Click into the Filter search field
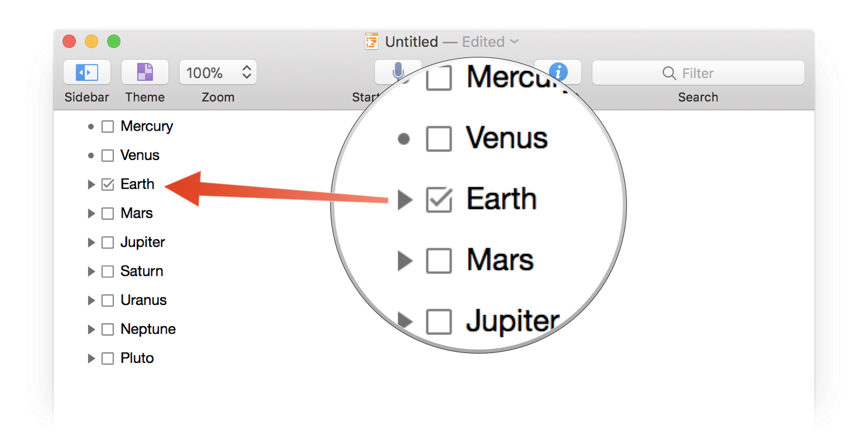Viewport: 868px width, 441px height. (x=698, y=73)
